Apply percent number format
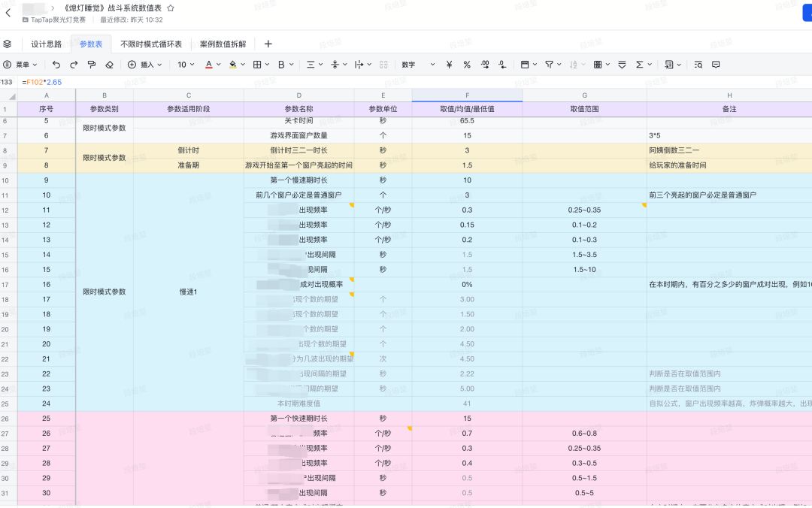Image resolution: width=812 pixels, height=508 pixels. coord(467,65)
